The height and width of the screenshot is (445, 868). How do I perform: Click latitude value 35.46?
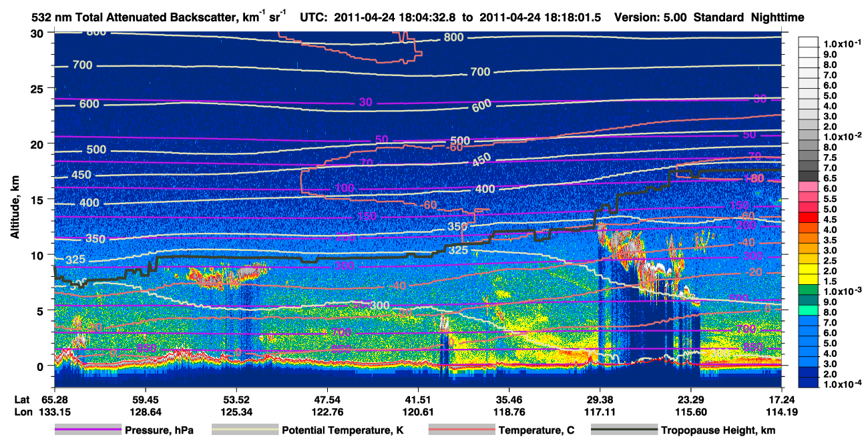point(509,400)
